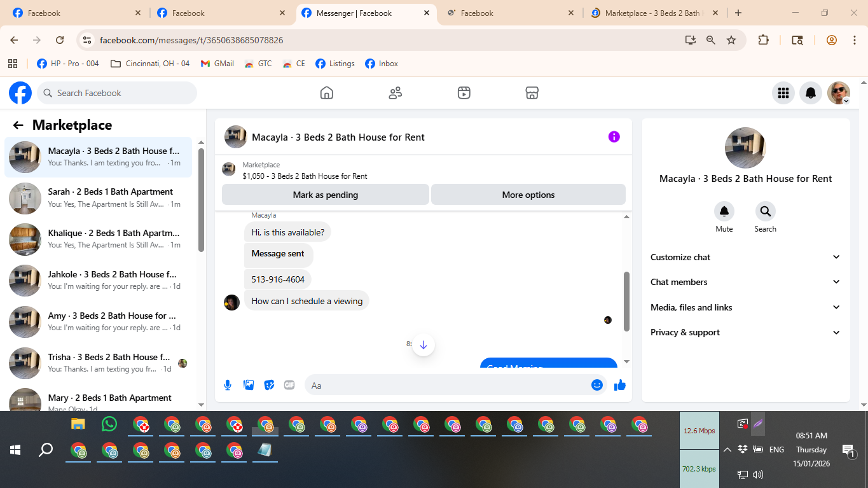Switch to fourth Facebook browser tab

511,13
